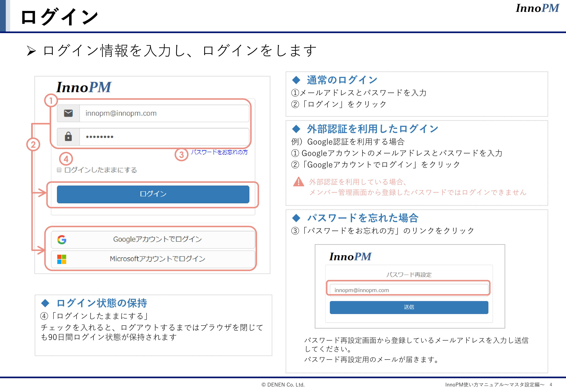Click the text 例）Google認証を利用する場合
566x392 pixels.
click(x=348, y=142)
